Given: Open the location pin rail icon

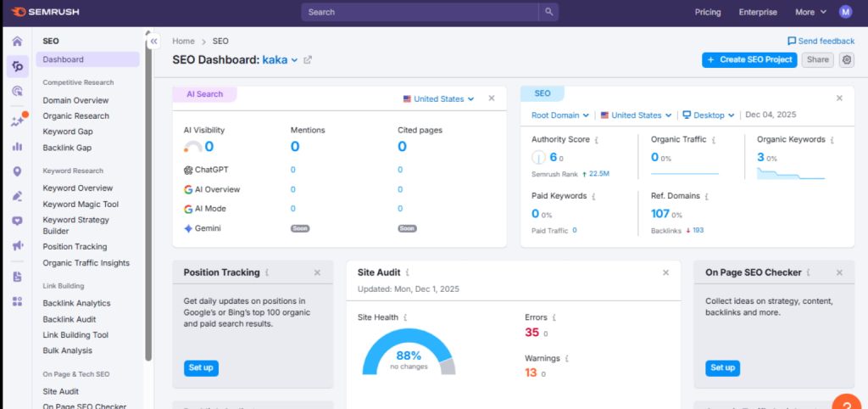Looking at the screenshot, I should click(x=17, y=171).
